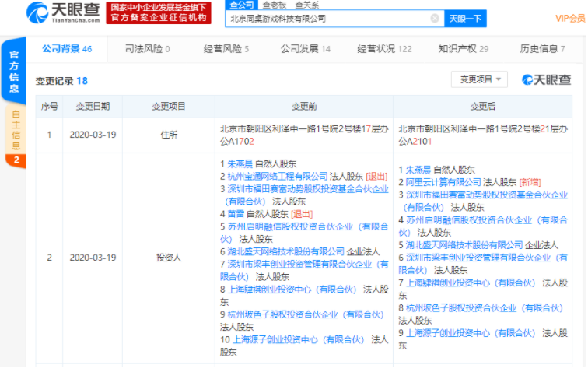
Task: Click the orange badge 2 on side tab
Action: (16, 160)
